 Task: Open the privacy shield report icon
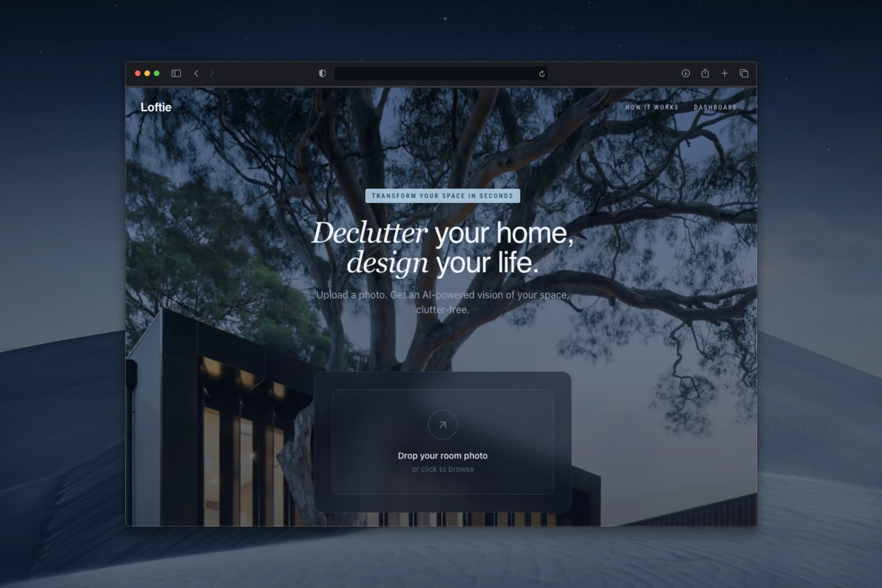pyautogui.click(x=322, y=73)
